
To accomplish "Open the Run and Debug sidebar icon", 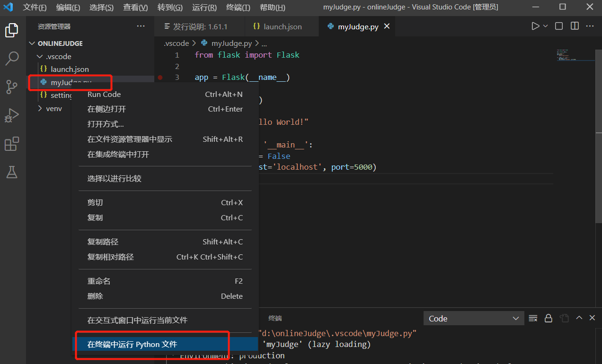I will click(x=12, y=115).
